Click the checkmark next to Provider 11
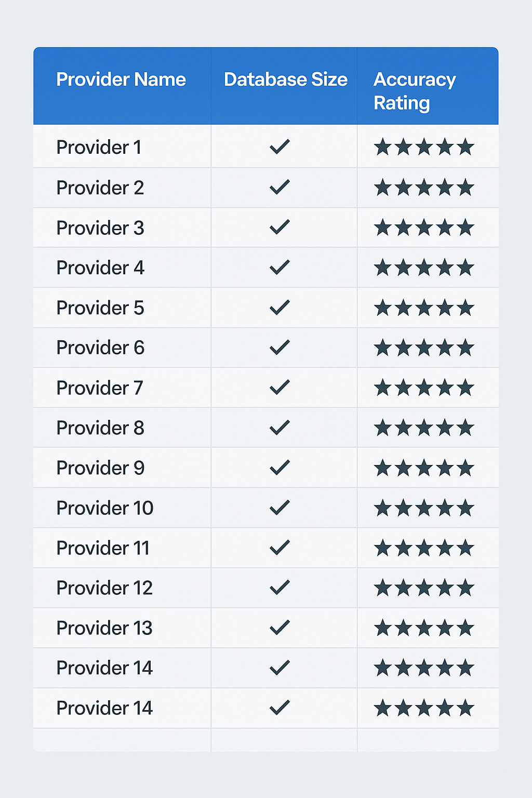The height and width of the screenshot is (798, 532). pyautogui.click(x=280, y=548)
